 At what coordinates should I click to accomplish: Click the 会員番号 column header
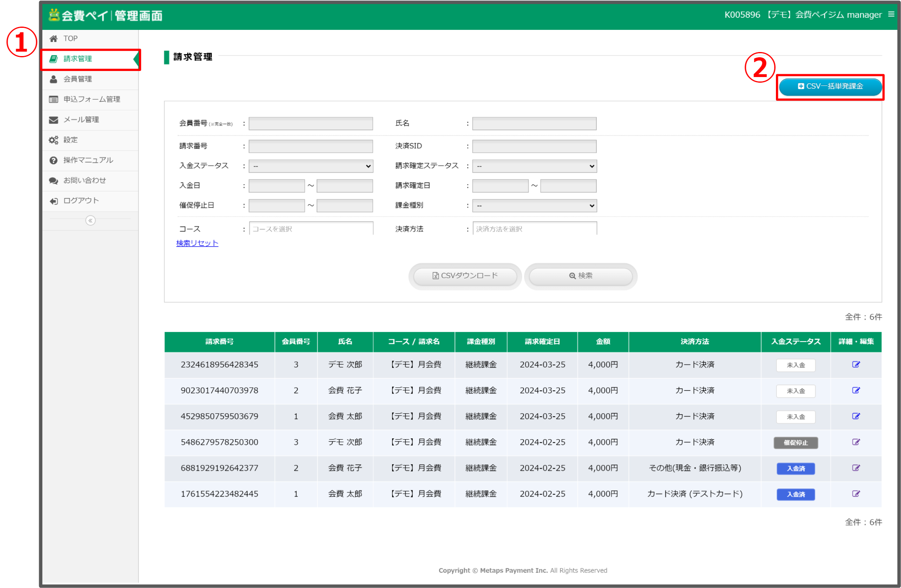pos(296,342)
